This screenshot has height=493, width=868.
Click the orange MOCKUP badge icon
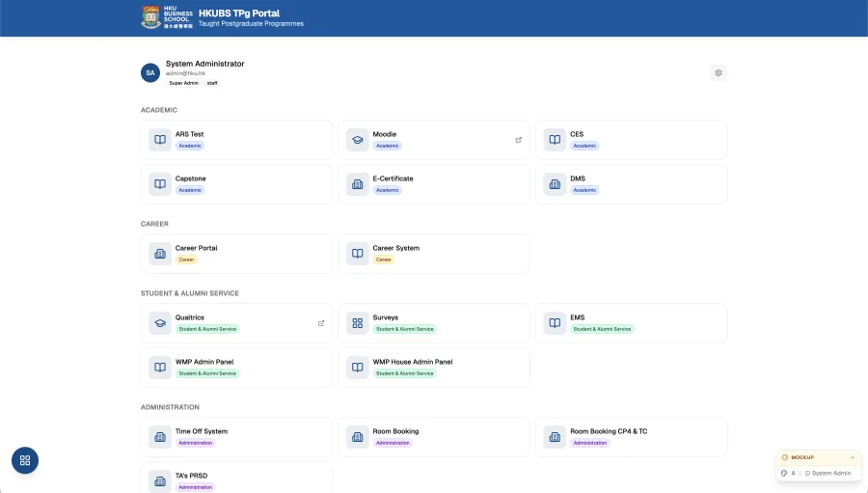785,457
